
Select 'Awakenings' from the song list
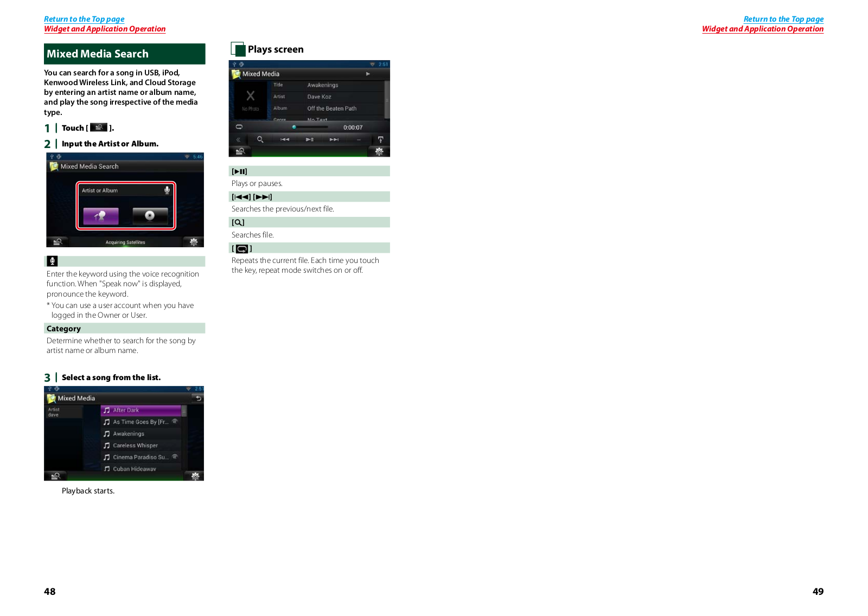tap(141, 434)
